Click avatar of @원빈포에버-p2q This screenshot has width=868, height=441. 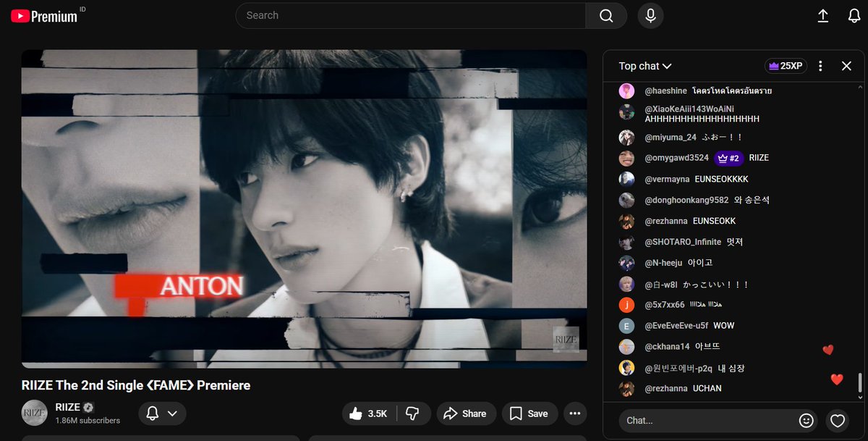(x=626, y=368)
